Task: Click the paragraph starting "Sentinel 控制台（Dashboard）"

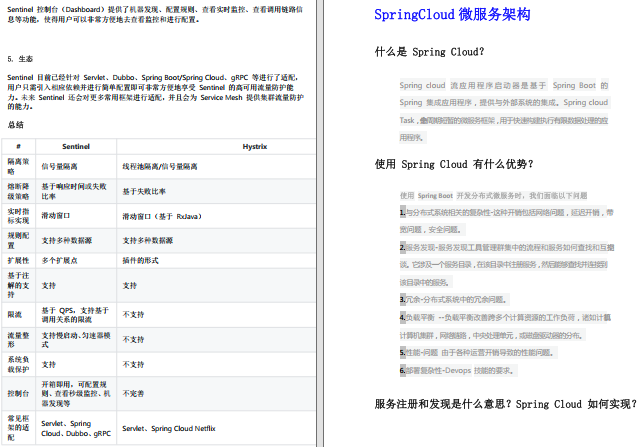Action: coord(155,15)
